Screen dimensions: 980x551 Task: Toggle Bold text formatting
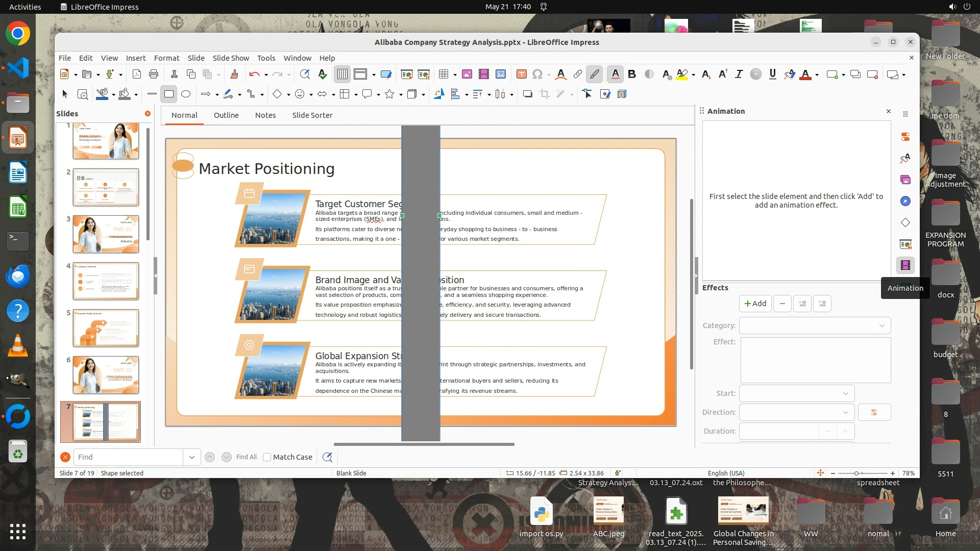(x=632, y=74)
